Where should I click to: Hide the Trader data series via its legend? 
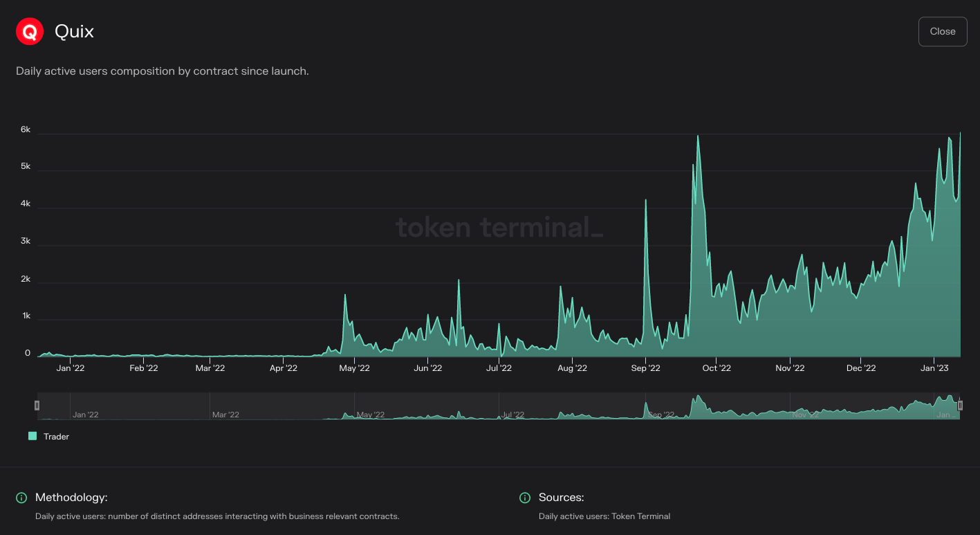point(31,436)
